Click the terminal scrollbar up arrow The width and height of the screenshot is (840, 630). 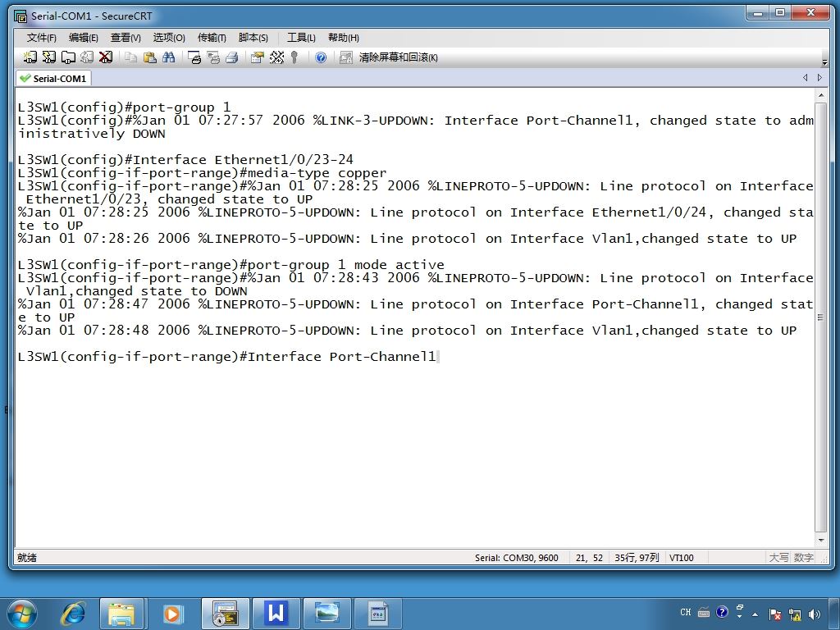pos(820,95)
